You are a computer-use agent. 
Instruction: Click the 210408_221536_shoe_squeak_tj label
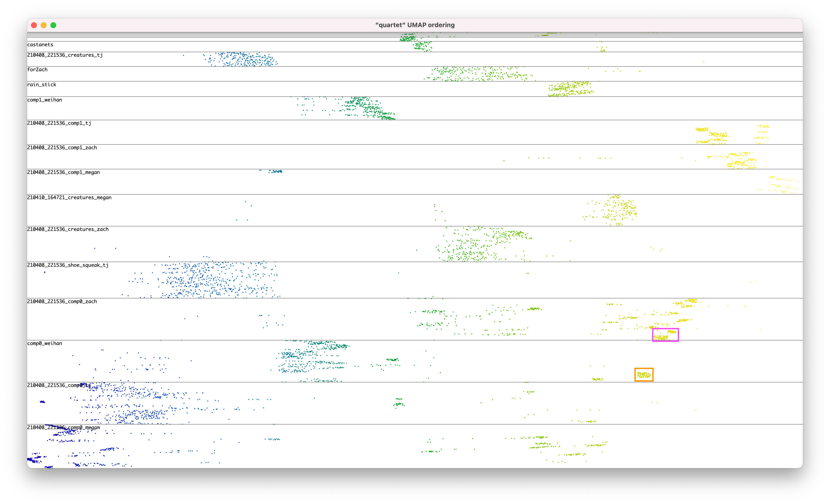pos(68,265)
